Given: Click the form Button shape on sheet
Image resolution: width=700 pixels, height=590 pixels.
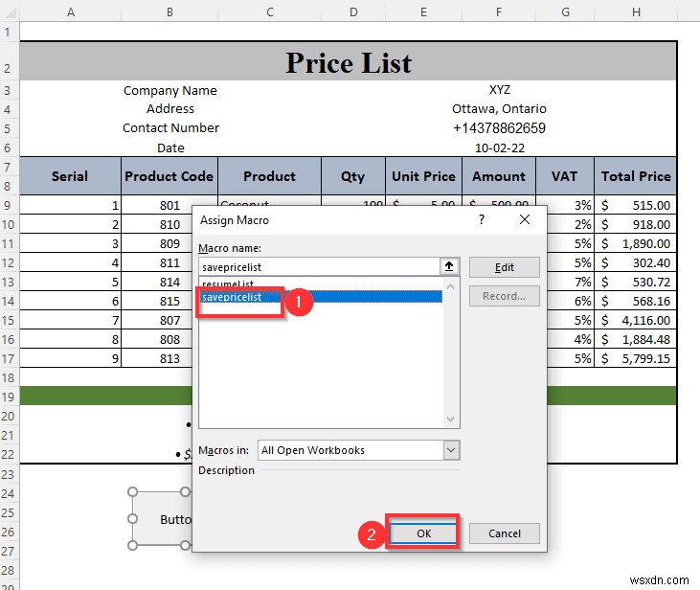Looking at the screenshot, I should pos(162,518).
